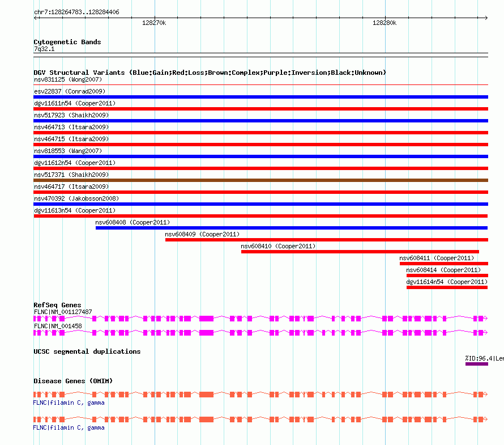Click the dgv11614n54 (Cooper2011) text label

[x=447, y=282]
